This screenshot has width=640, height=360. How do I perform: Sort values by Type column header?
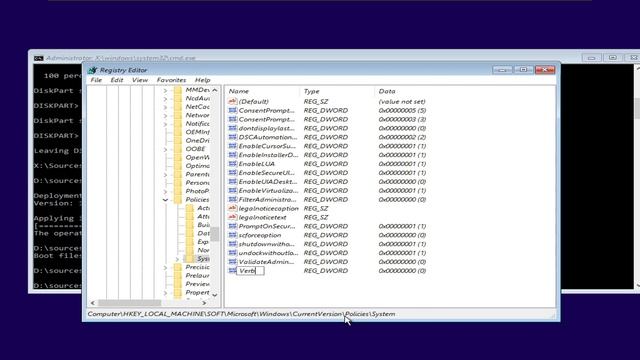tap(337, 91)
